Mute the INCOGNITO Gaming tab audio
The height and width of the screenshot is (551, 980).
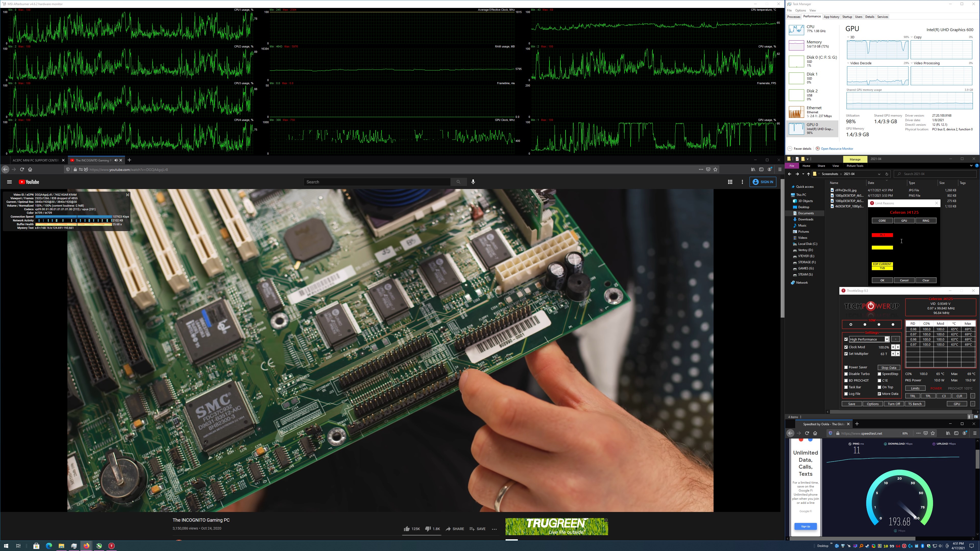point(116,160)
